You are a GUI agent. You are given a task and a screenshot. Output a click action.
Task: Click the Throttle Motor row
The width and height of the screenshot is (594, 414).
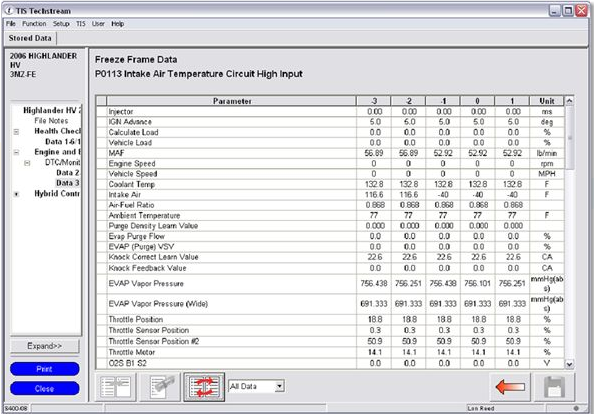click(x=330, y=352)
